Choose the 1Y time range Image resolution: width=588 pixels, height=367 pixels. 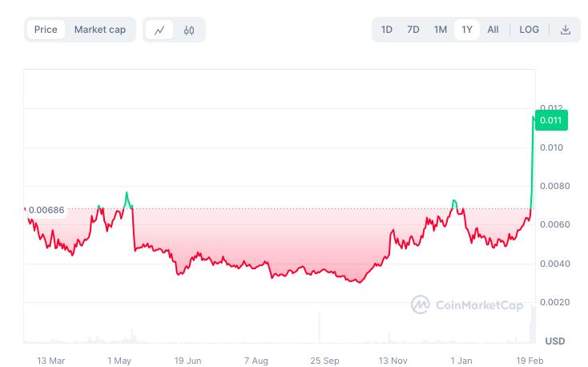(467, 30)
